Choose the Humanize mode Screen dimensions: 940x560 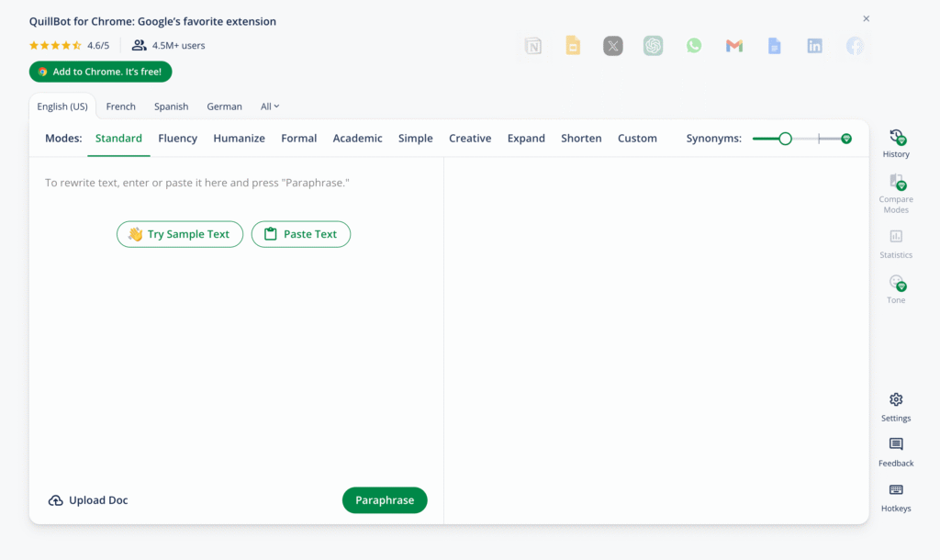(240, 138)
